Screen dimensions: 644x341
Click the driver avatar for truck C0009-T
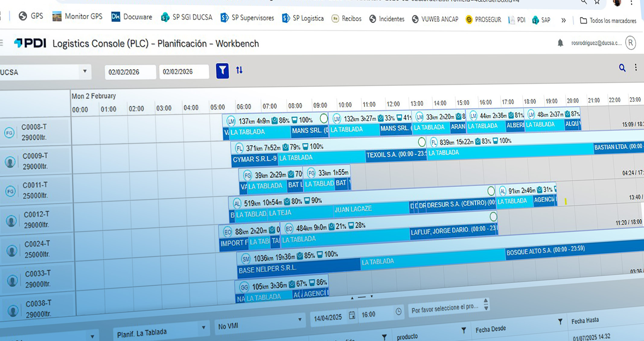10,162
